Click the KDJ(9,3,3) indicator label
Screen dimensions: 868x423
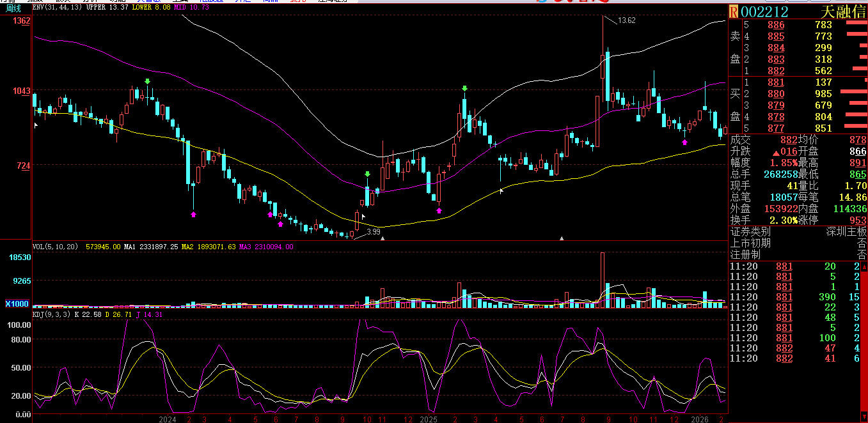click(x=52, y=314)
